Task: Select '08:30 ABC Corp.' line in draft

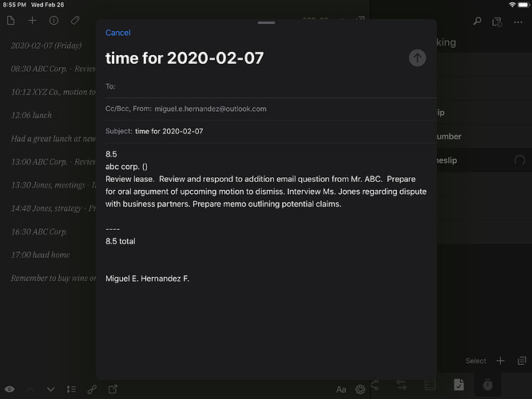Action: pyautogui.click(x=54, y=69)
